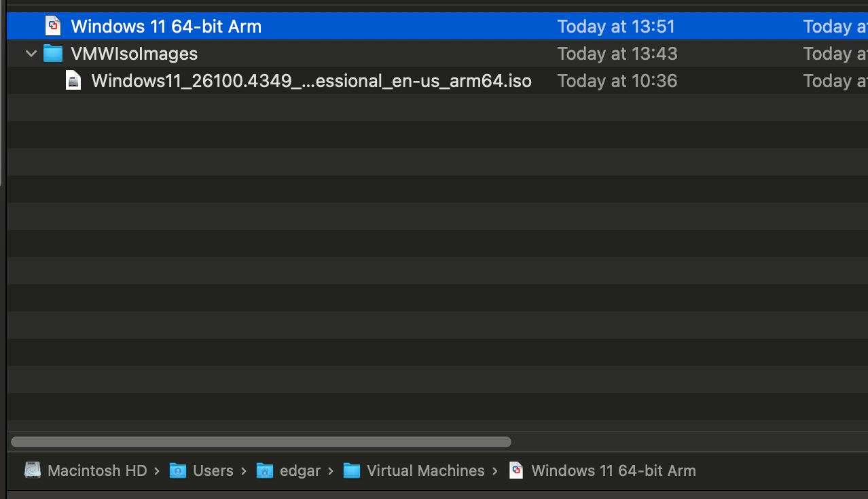Click the Today at 13:51 modified date
The width and height of the screenshot is (868, 499).
616,27
